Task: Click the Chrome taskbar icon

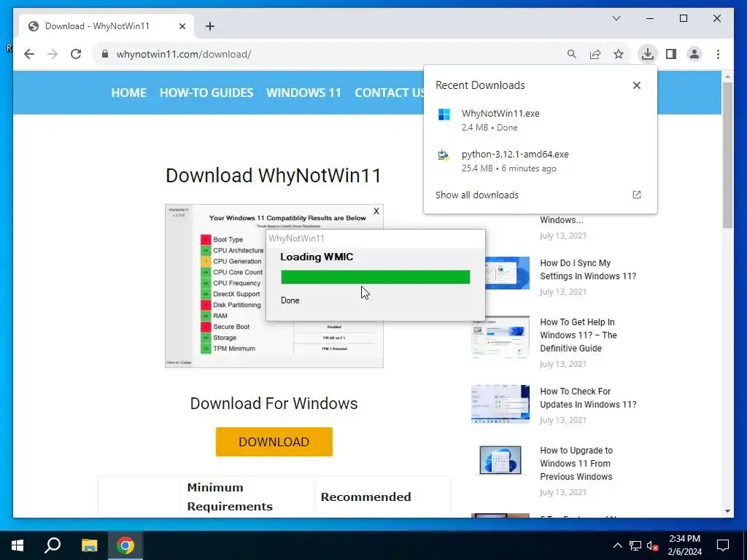Action: point(125,545)
